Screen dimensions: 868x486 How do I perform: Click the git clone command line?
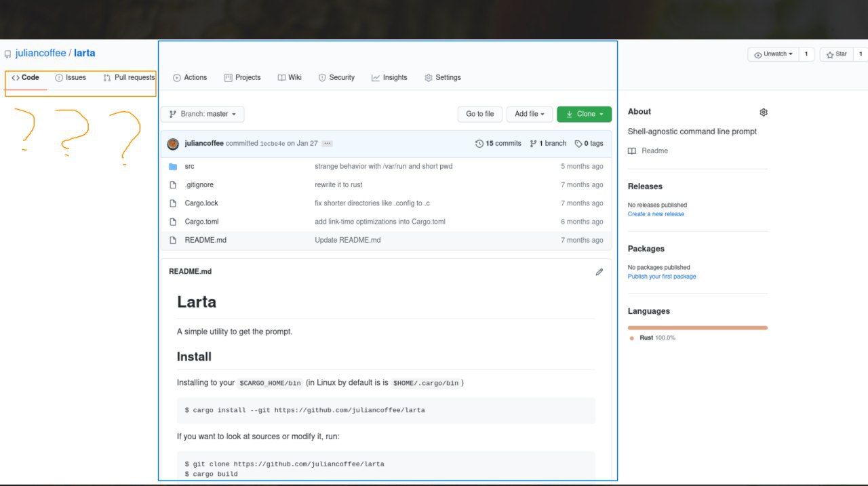click(x=284, y=464)
